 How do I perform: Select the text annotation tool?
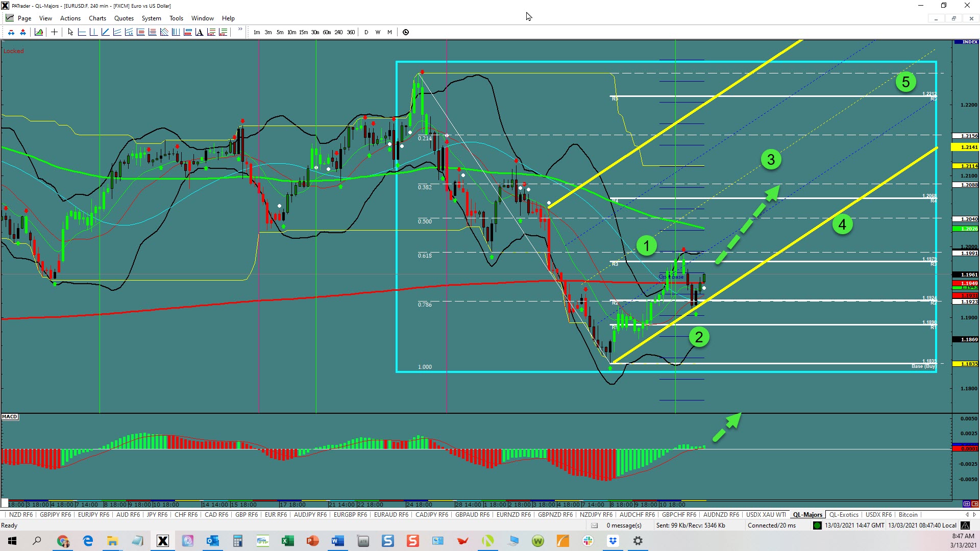click(x=199, y=32)
